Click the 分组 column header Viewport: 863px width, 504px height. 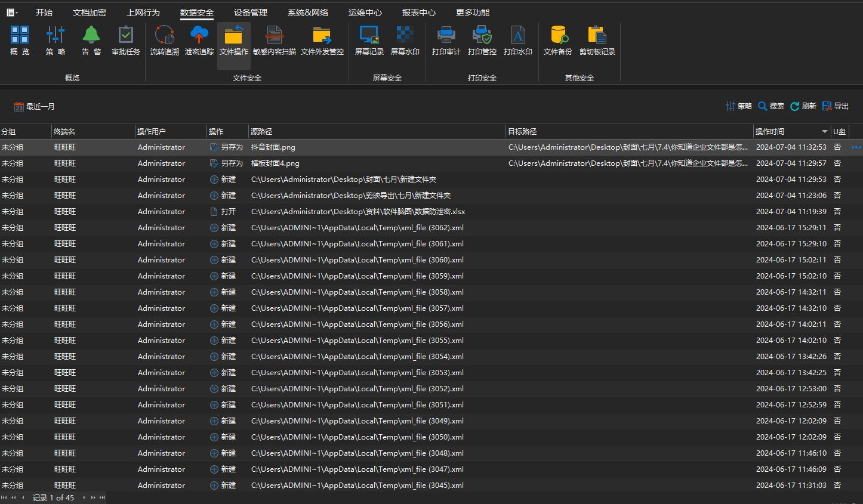click(26, 131)
